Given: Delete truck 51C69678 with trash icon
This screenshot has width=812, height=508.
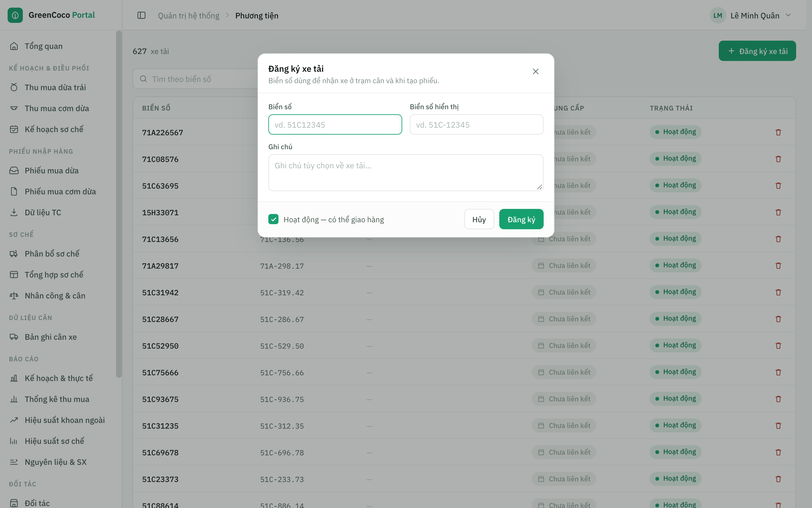Looking at the screenshot, I should pyautogui.click(x=778, y=452).
